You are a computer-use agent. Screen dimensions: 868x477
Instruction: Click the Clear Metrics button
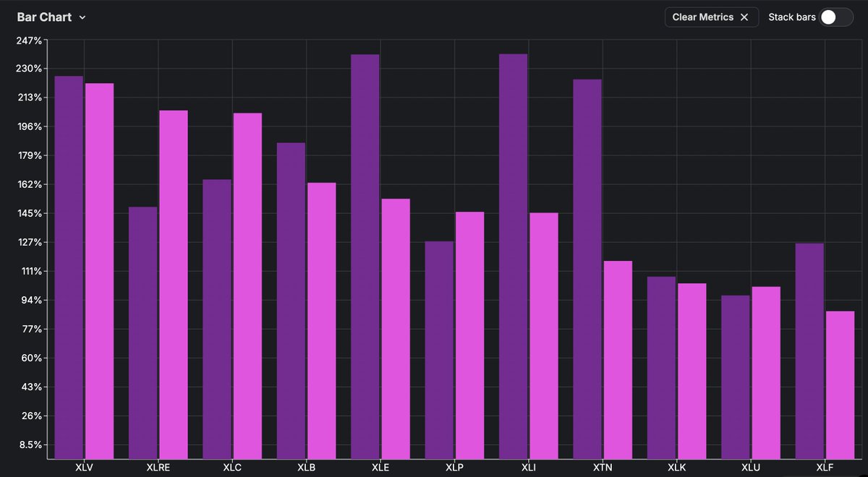712,17
